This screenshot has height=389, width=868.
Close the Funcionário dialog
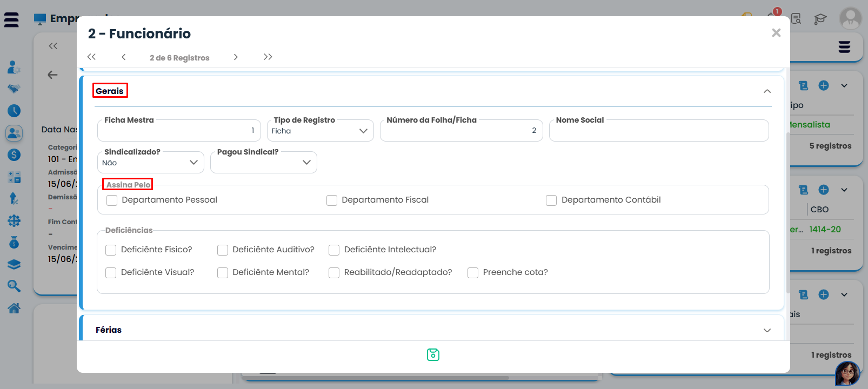[x=776, y=33]
